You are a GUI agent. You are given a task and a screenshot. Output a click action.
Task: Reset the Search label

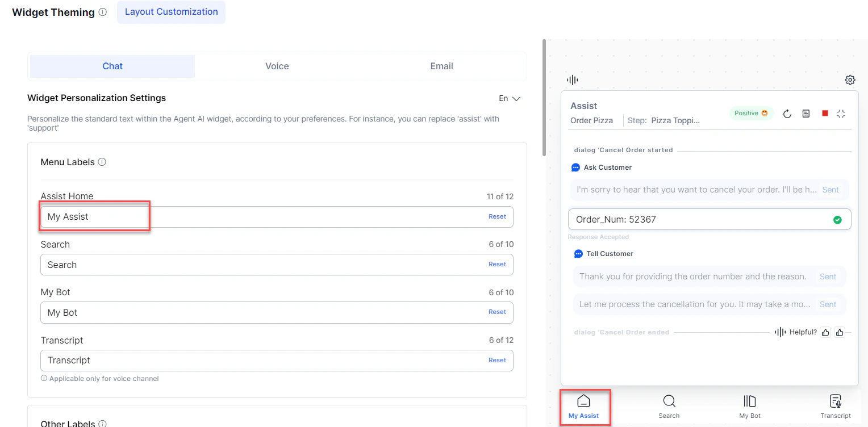click(497, 264)
